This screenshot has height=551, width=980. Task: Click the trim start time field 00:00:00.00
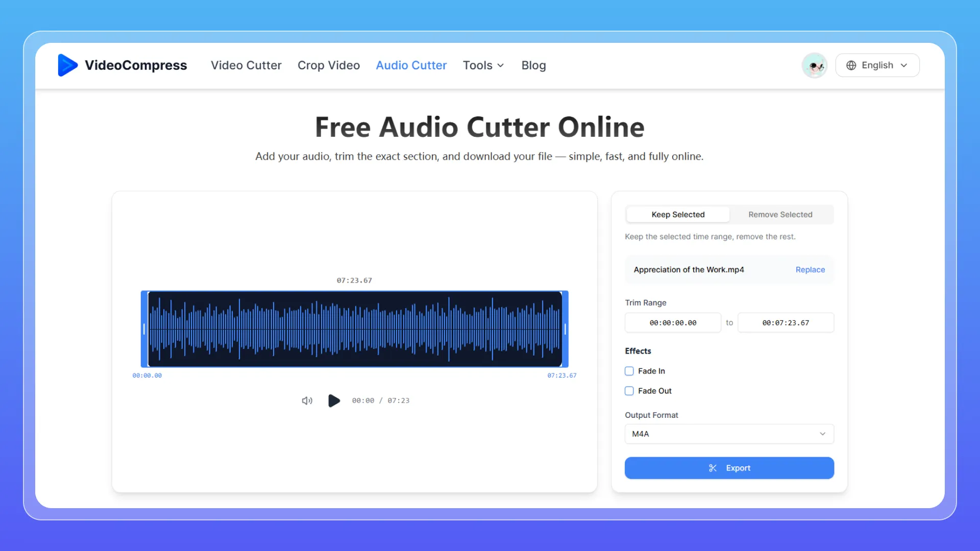[673, 322]
